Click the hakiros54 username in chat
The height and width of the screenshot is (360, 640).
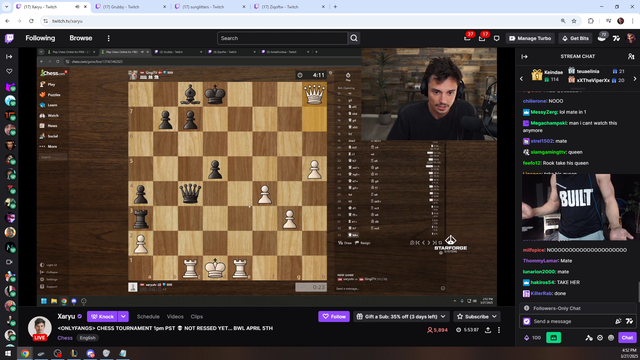543,282
